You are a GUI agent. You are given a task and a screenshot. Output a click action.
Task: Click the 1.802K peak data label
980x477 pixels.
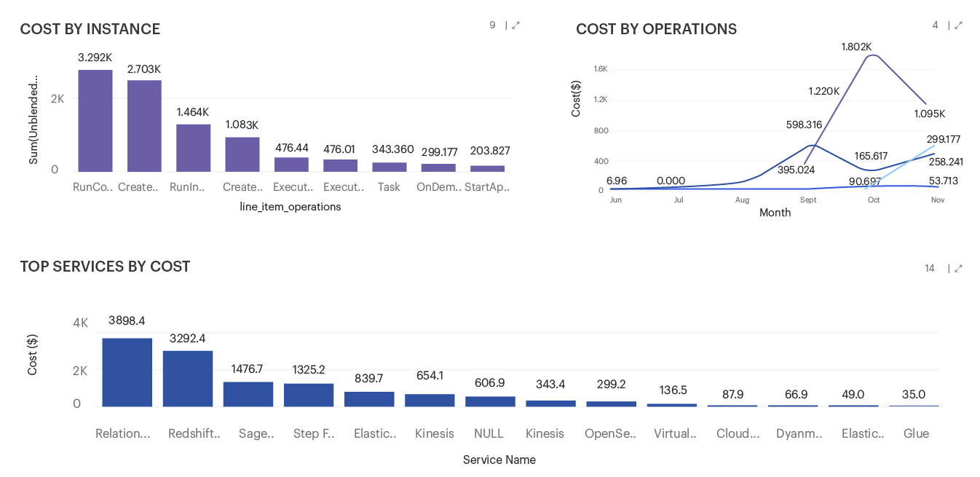[x=856, y=47]
